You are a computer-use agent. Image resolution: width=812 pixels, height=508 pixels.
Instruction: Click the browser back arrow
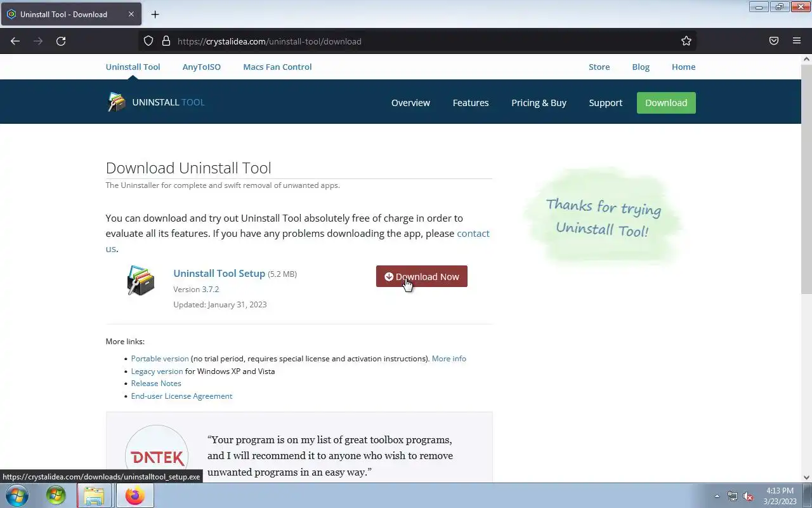[x=15, y=41]
